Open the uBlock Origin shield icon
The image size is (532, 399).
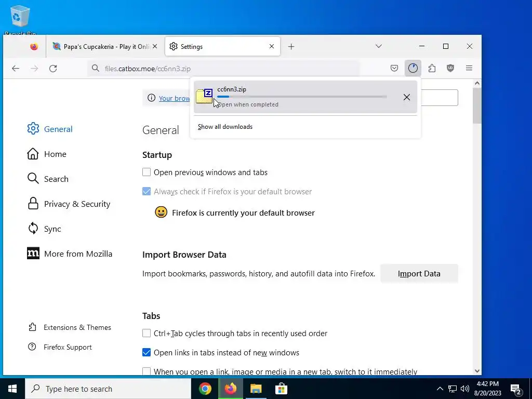(450, 68)
